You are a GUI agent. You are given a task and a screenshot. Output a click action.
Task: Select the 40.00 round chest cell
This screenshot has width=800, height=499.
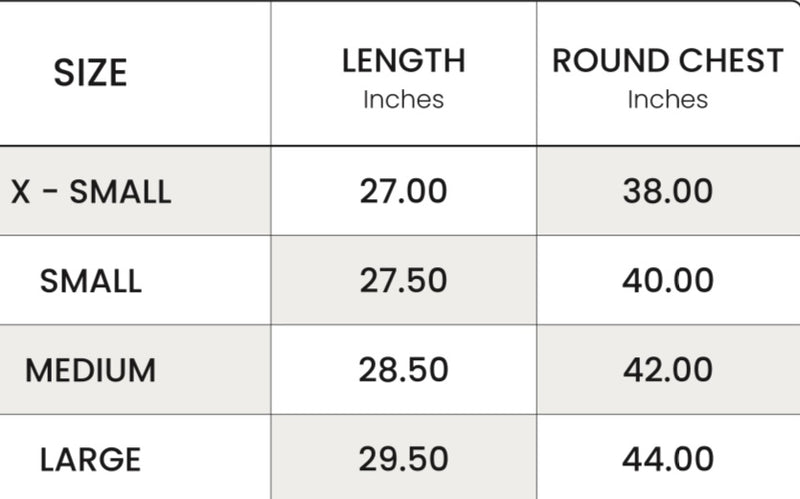[x=667, y=281]
